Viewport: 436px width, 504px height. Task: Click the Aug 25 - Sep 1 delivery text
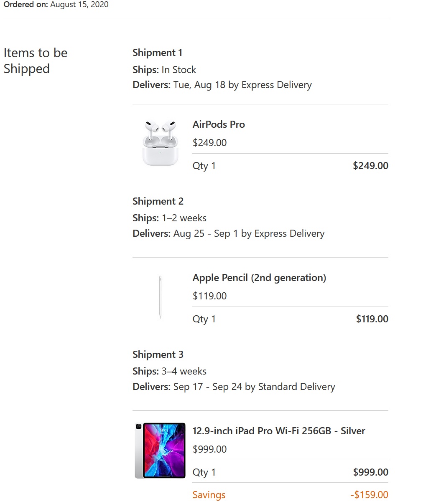click(249, 233)
